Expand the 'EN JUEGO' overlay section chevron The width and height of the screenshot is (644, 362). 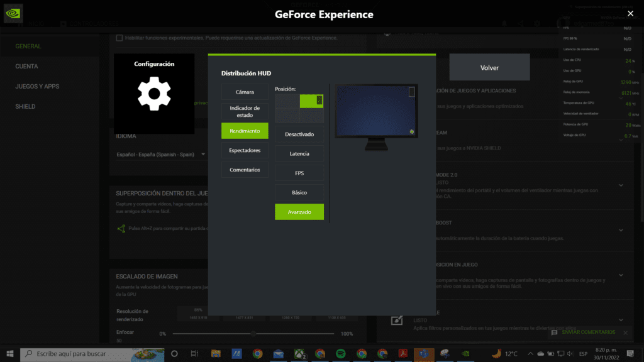[x=621, y=275]
